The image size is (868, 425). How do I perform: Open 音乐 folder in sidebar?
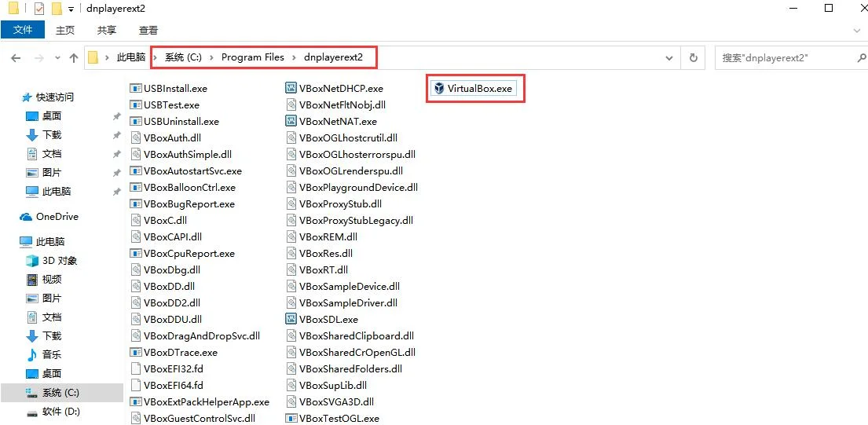[x=44, y=355]
